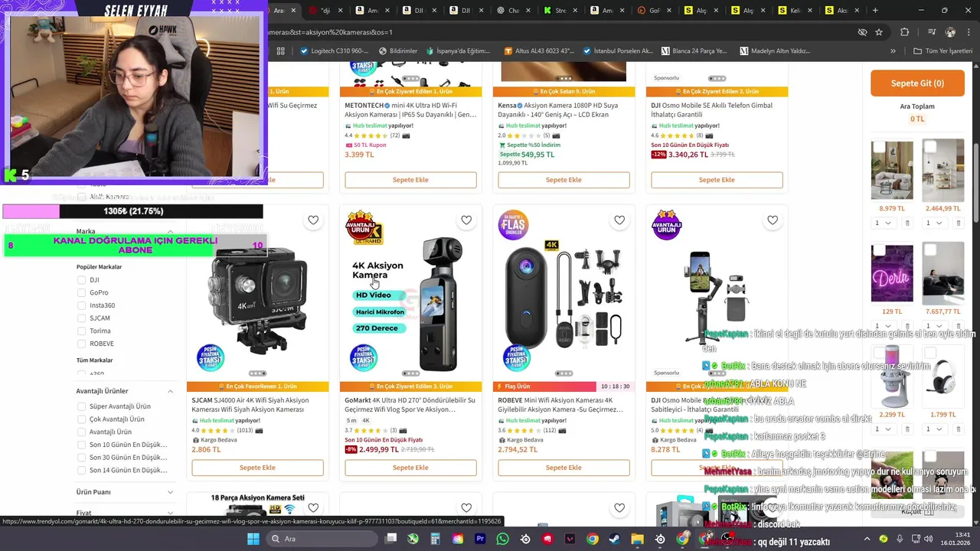
Task: Open Premiere Pro from the taskbar
Action: (480, 539)
